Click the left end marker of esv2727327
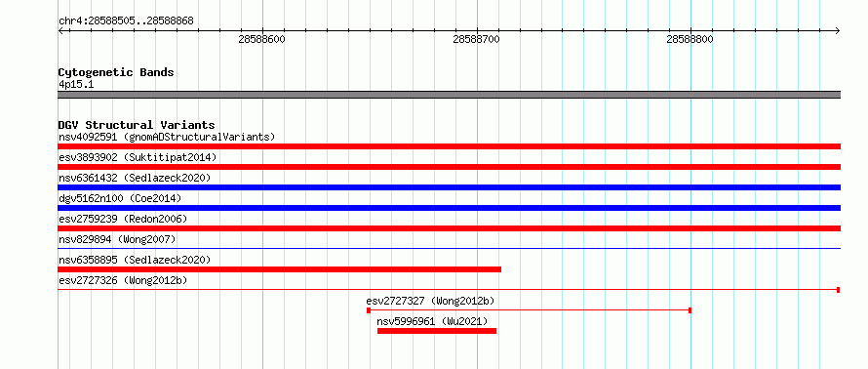Image resolution: width=868 pixels, height=369 pixels. (368, 310)
